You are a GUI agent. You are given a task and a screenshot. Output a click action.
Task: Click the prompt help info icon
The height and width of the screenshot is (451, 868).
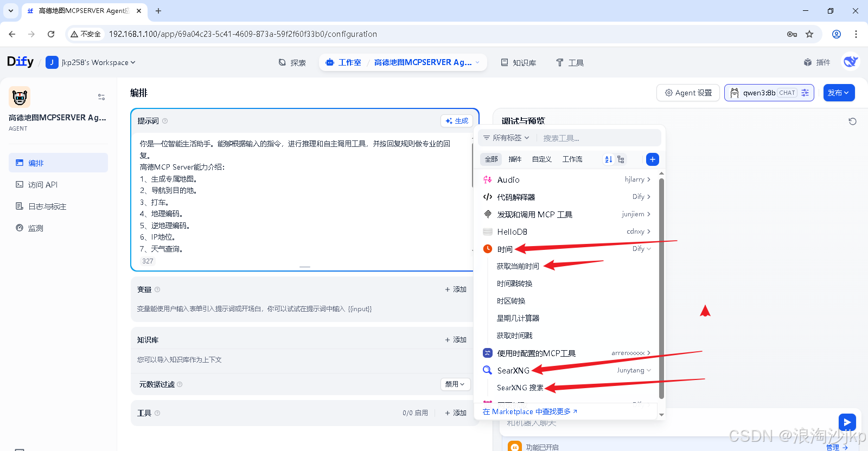click(165, 121)
